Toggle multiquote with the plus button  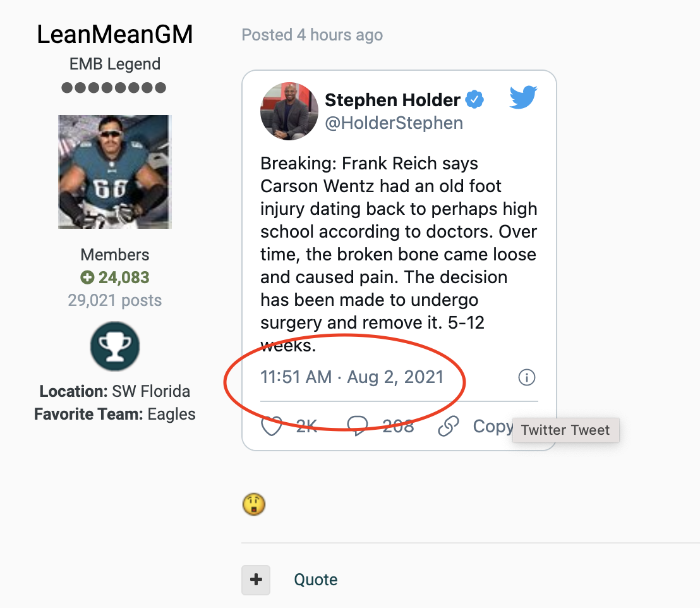[256, 580]
